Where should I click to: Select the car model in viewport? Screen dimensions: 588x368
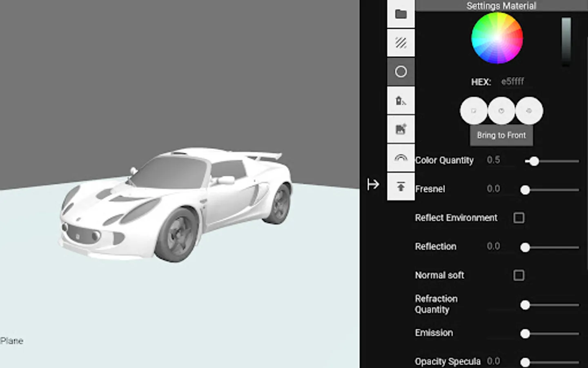pyautogui.click(x=176, y=204)
